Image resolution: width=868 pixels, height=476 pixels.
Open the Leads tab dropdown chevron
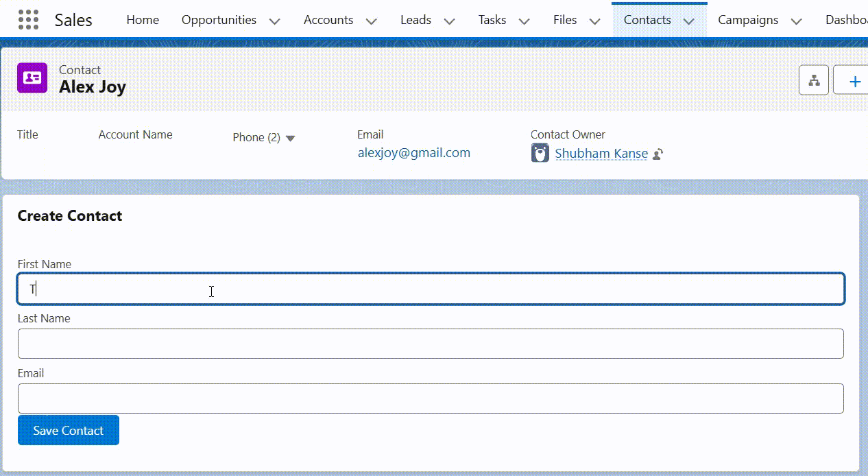(x=449, y=21)
